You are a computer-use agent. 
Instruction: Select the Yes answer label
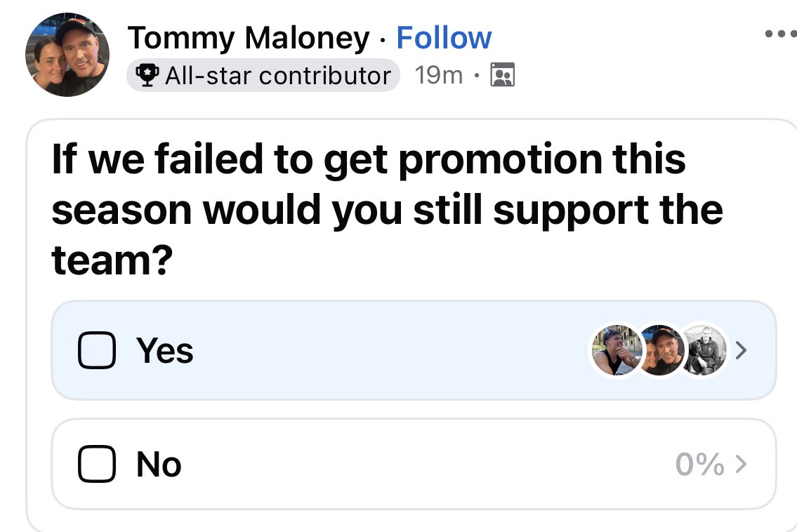tap(165, 350)
